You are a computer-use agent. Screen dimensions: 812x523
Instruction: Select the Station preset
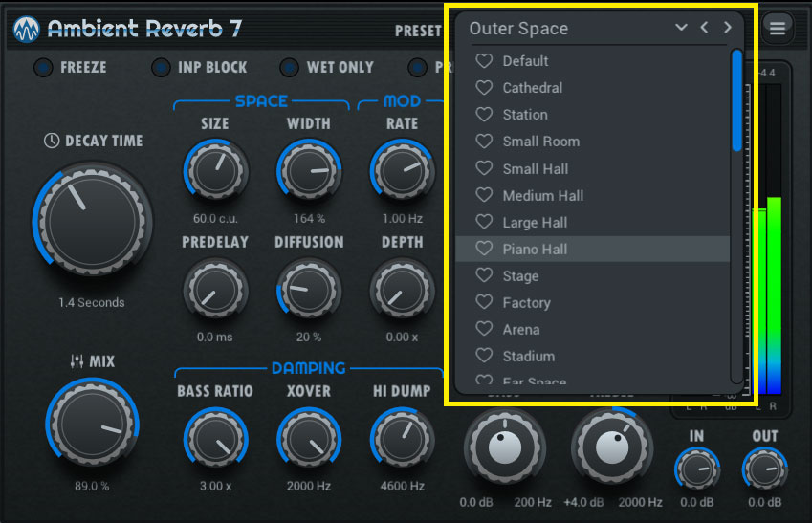[592, 115]
